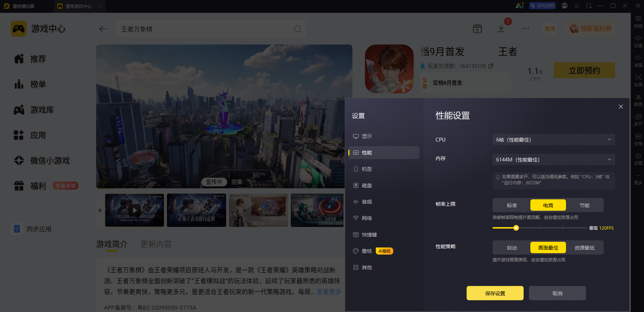Open 机型 device model settings
Viewport: 644px width, 312px height.
384,169
